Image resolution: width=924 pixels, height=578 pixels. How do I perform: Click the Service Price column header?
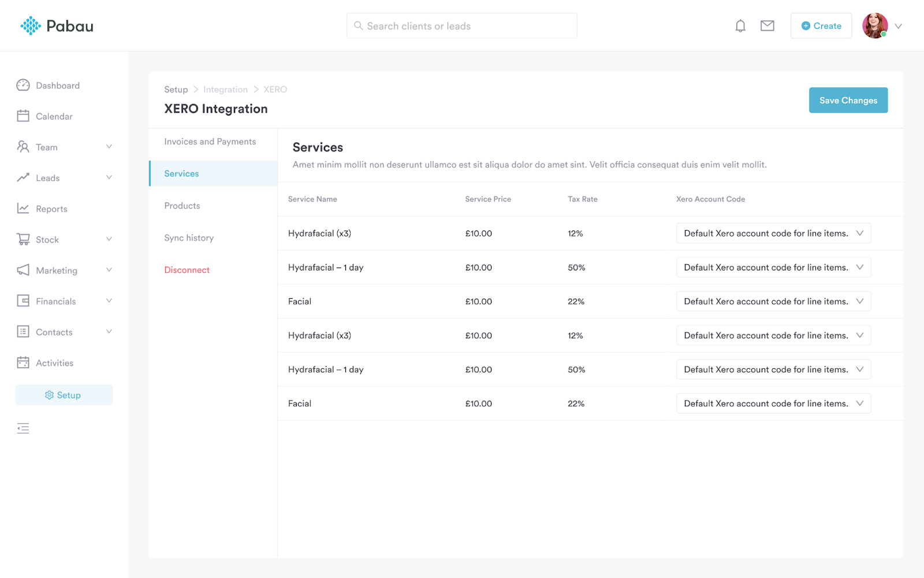(488, 199)
